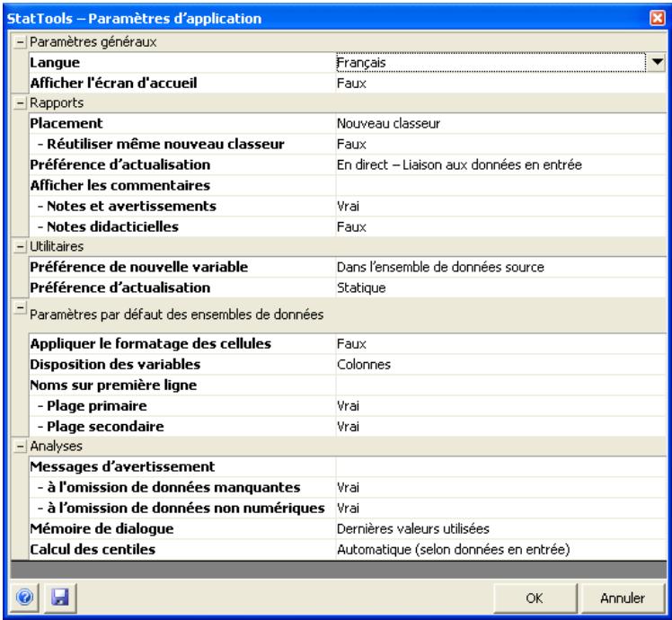The width and height of the screenshot is (672, 620).
Task: Select Dans l'ensemble de données source value
Action: click(500, 267)
